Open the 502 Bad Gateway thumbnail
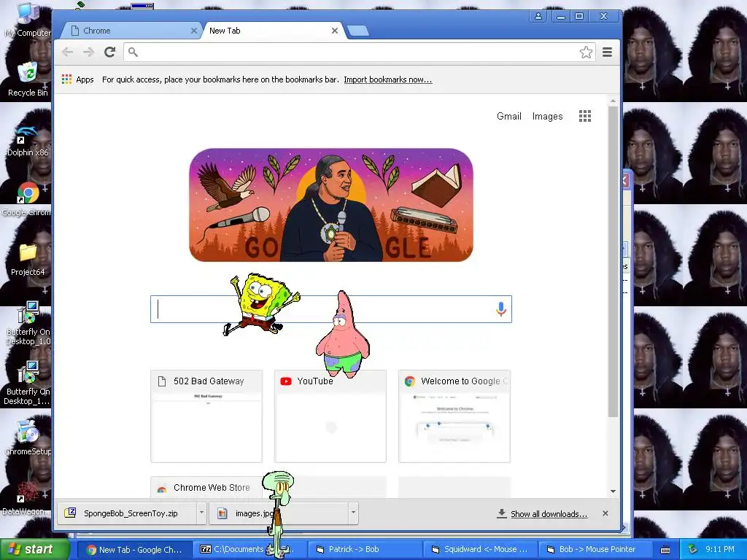 [206, 416]
